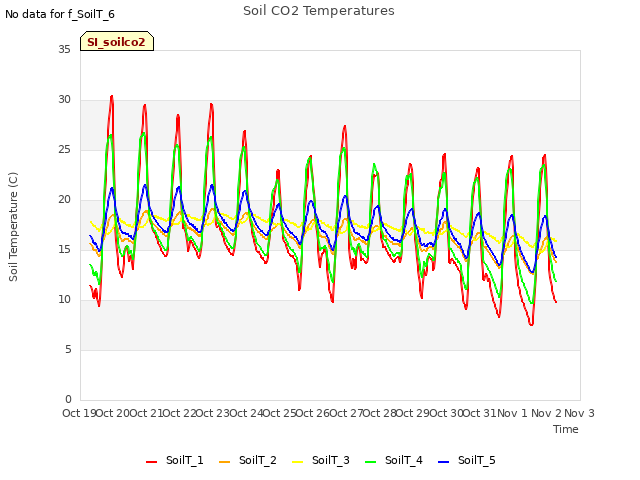This screenshot has height=480, width=640.
Task: Click the 'No data for f_SoilT_6' message
Action: pyautogui.click(x=60, y=14)
